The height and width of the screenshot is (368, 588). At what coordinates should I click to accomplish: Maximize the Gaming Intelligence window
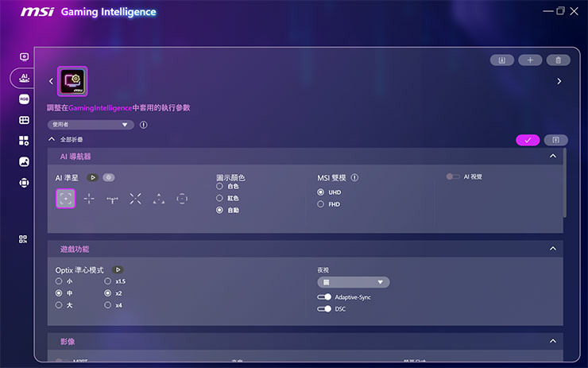(x=560, y=11)
